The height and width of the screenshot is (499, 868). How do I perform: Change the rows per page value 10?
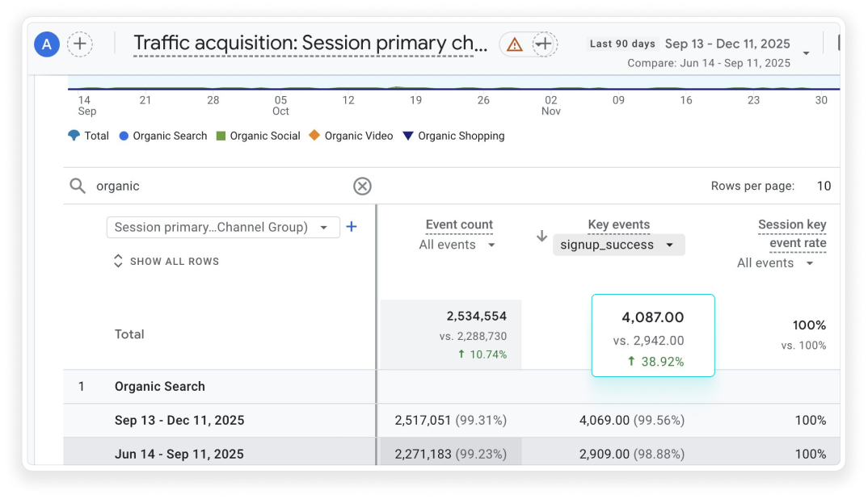tap(823, 187)
